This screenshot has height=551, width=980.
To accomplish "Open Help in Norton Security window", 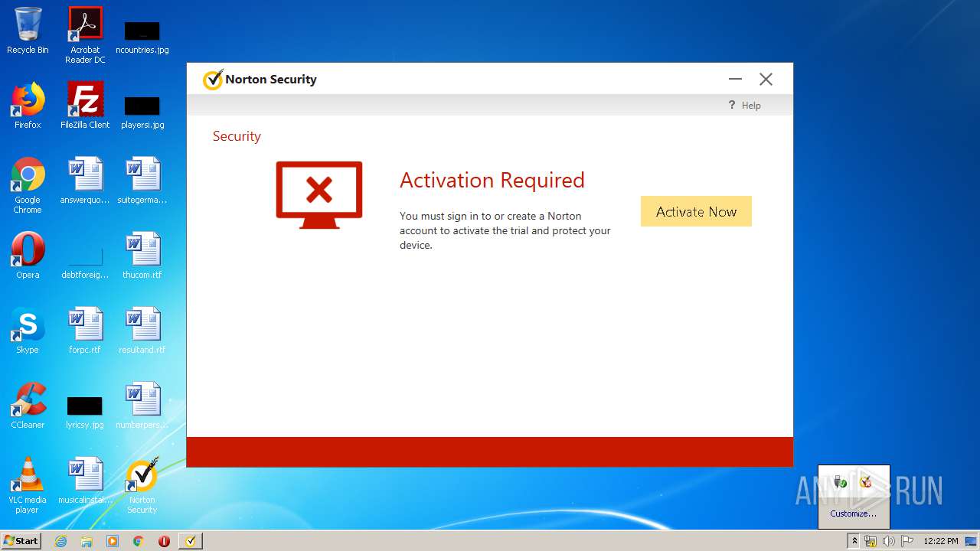I will pyautogui.click(x=744, y=106).
